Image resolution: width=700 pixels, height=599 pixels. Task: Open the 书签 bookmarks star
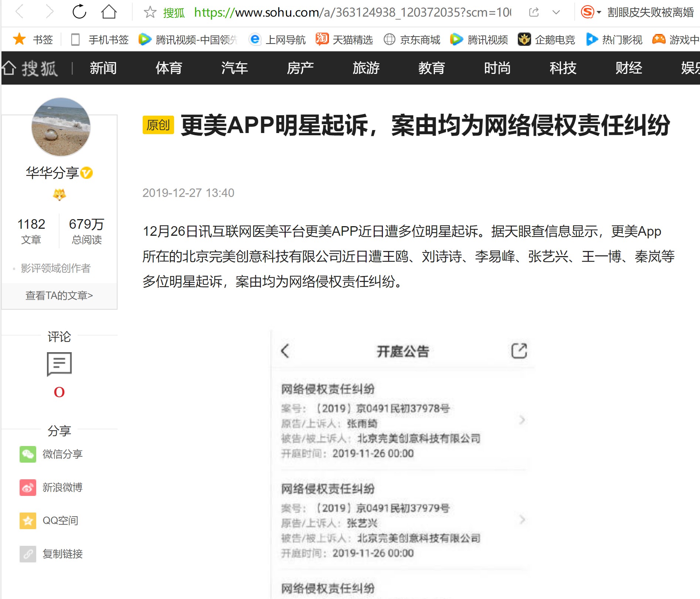33,39
